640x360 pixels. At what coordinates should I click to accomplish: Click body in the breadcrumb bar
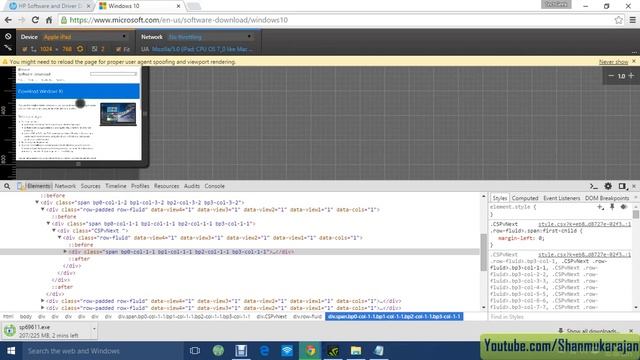tap(26, 316)
